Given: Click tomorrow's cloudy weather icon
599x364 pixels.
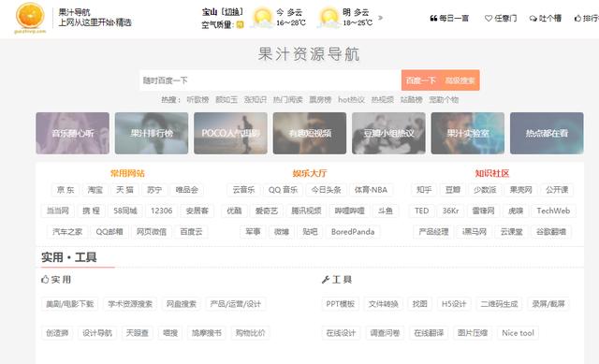Looking at the screenshot, I should 329,18.
